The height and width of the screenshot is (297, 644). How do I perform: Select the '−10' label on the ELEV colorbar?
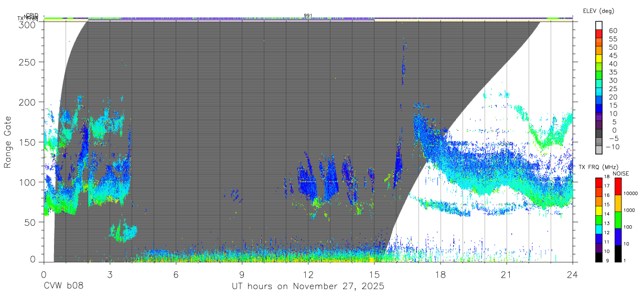[x=612, y=146]
